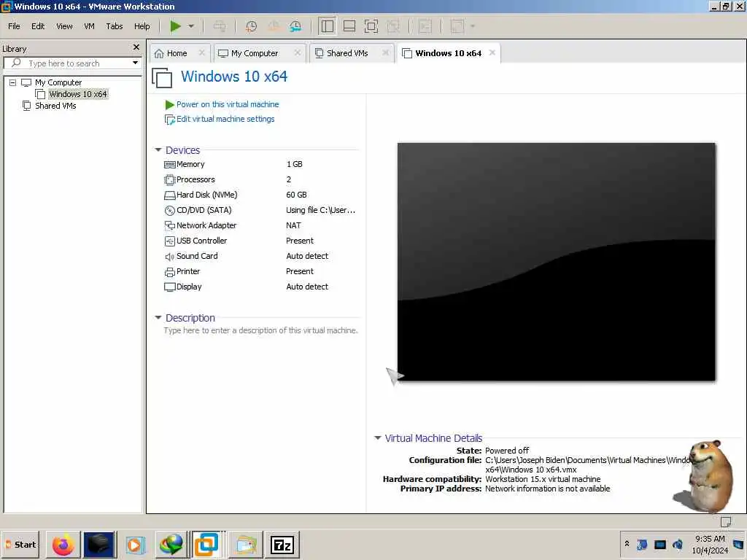Click the VMware Workstation taskbar icon

(206, 545)
